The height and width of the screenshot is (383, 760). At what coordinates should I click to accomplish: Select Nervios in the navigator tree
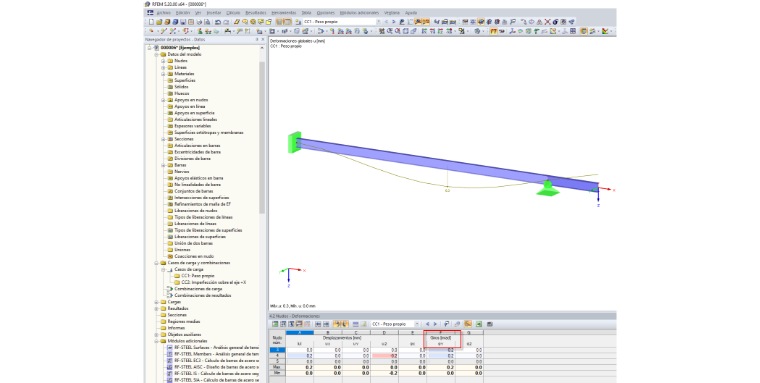[x=182, y=172]
